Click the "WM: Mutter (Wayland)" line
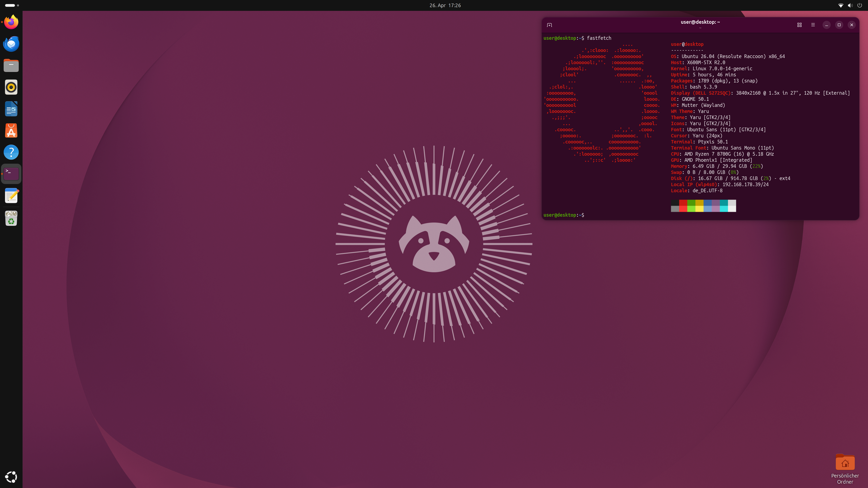The width and height of the screenshot is (868, 488). coord(698,105)
